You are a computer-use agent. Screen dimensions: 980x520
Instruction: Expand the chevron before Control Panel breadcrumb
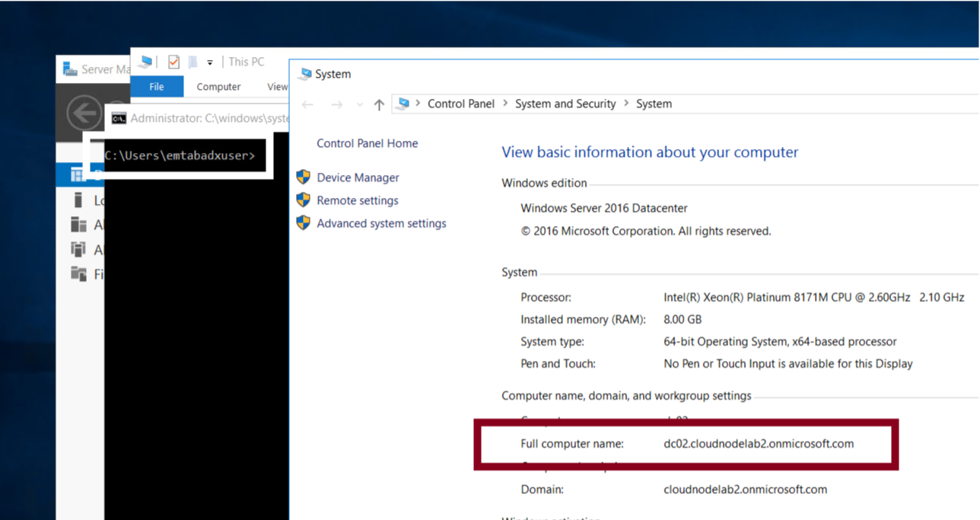click(418, 104)
